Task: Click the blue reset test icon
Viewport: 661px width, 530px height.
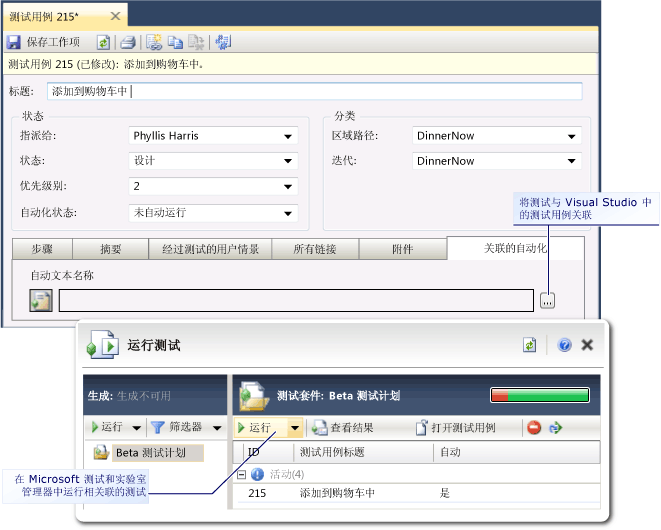Action: 556,428
